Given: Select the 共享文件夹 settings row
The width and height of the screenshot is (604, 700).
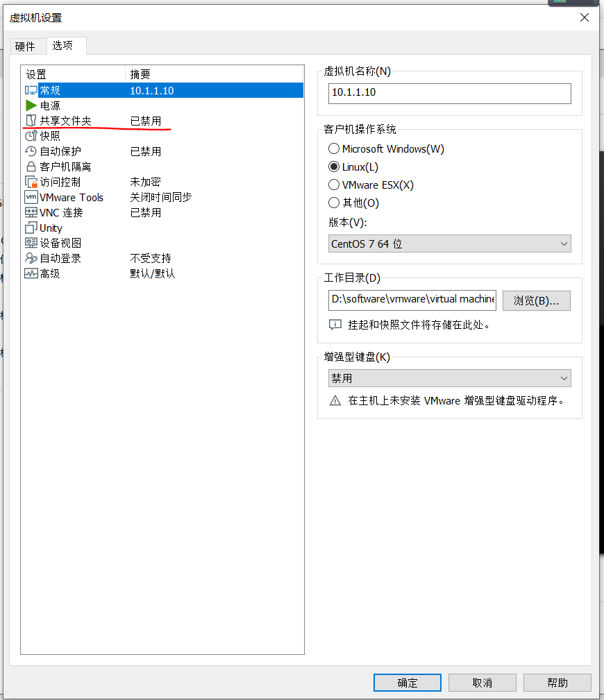Looking at the screenshot, I should (x=164, y=121).
